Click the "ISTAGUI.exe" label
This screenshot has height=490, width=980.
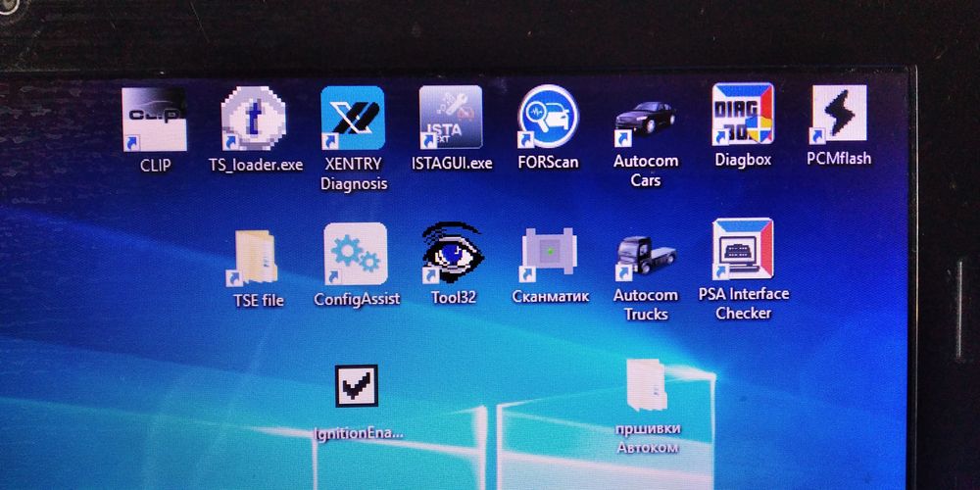pos(452,164)
